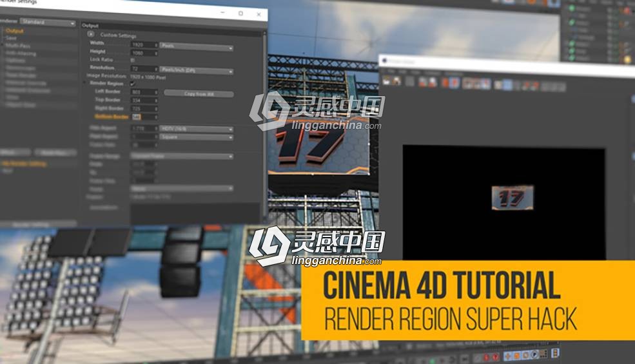Image resolution: width=635 pixels, height=364 pixels.
Task: Click the Width field showing 1920
Action: tap(144, 44)
